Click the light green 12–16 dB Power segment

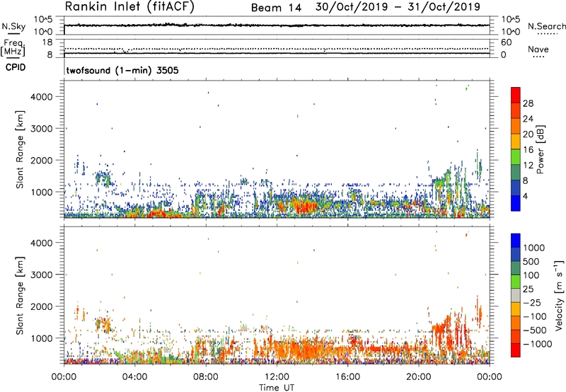click(516, 157)
